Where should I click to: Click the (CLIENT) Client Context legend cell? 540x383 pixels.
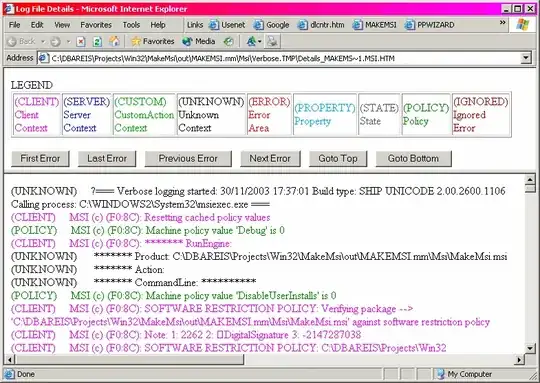tap(36, 115)
